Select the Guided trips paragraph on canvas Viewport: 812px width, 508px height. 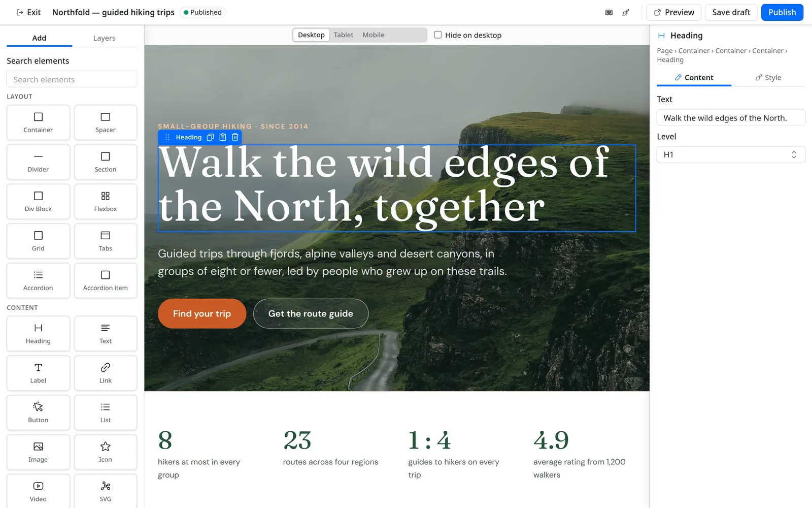[332, 262]
